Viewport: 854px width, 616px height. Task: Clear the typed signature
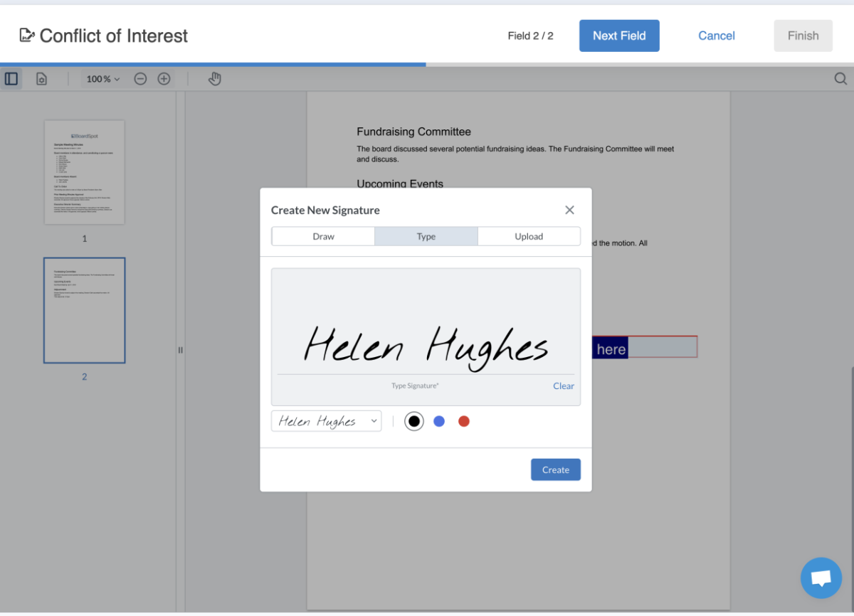coord(563,386)
